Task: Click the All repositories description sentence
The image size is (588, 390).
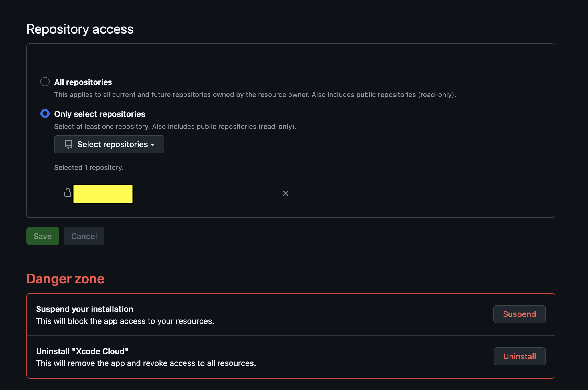Action: [x=255, y=95]
